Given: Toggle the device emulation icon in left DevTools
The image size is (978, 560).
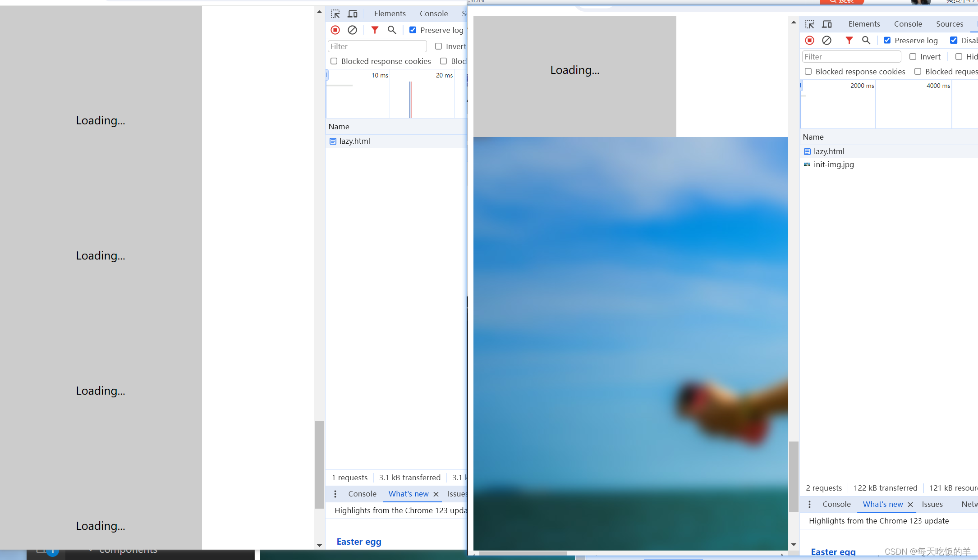Looking at the screenshot, I should (x=353, y=14).
